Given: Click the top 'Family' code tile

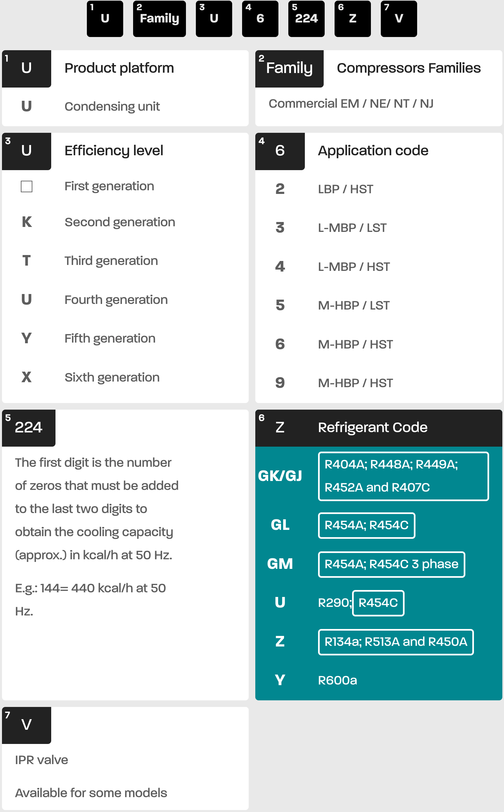Looking at the screenshot, I should (x=159, y=19).
